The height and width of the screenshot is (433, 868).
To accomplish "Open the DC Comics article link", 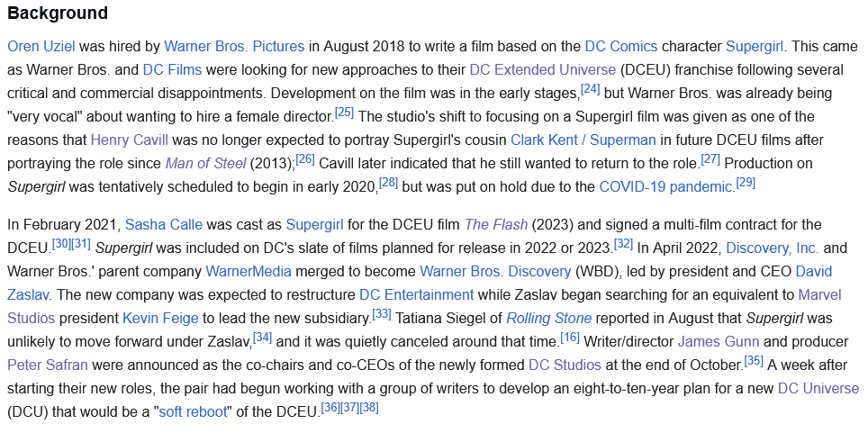I will pyautogui.click(x=621, y=46).
